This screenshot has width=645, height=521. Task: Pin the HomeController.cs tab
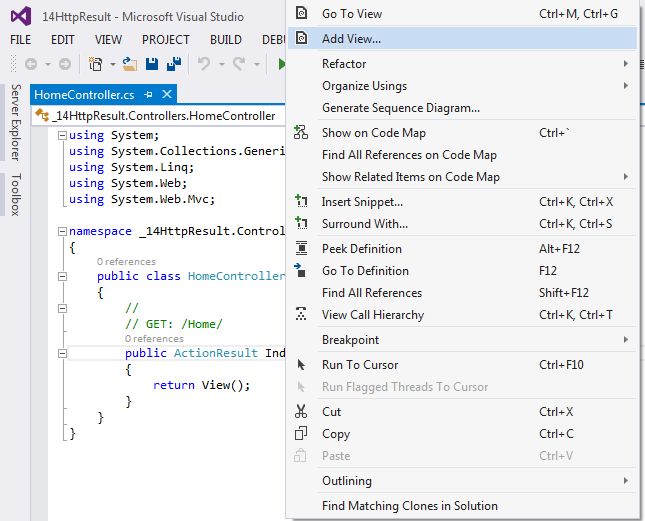pos(149,94)
